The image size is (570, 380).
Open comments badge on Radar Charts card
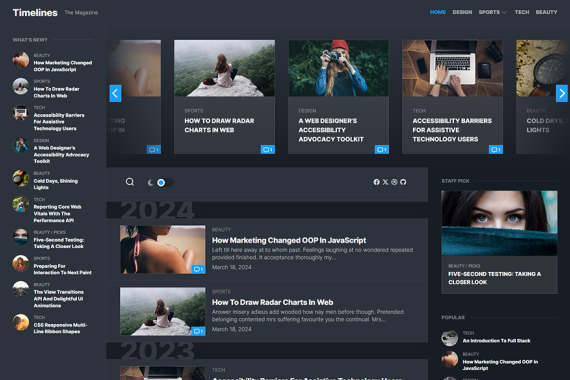coord(268,149)
